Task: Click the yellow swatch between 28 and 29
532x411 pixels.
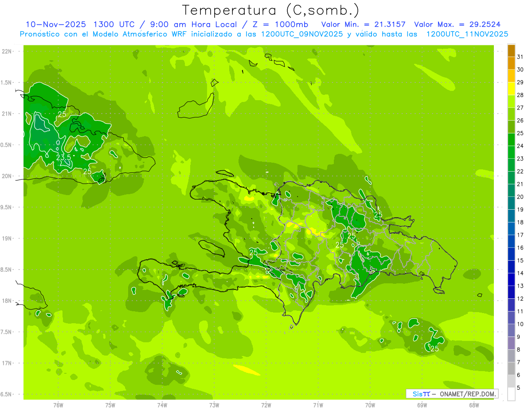Action: tap(511, 89)
